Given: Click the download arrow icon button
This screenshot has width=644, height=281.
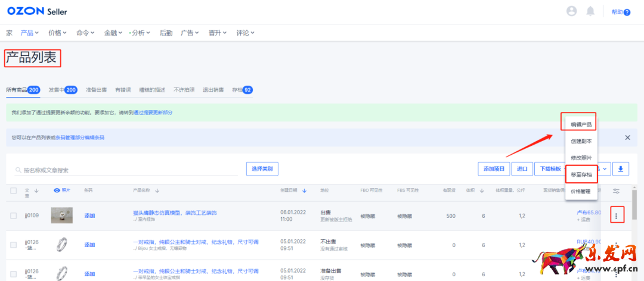Looking at the screenshot, I should point(621,169).
